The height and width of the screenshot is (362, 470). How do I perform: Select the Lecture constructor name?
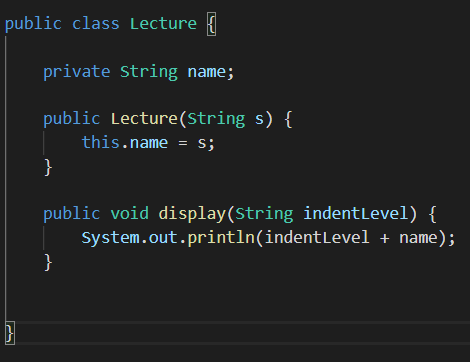point(144,119)
